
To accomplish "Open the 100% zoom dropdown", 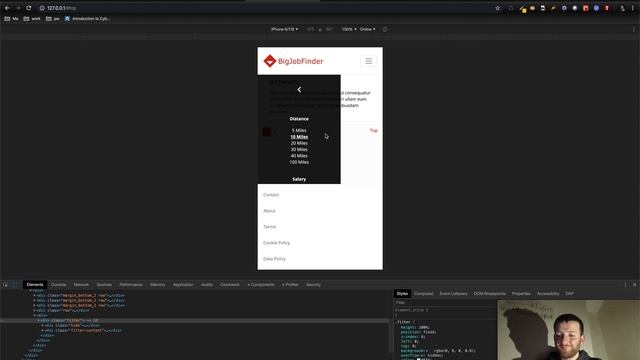I will pos(349,29).
